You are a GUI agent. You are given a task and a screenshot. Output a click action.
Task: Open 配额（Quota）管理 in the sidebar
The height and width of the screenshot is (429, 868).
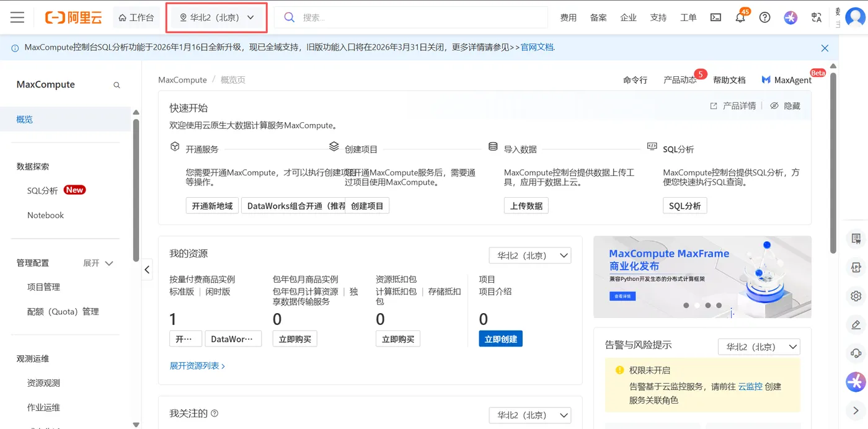63,311
